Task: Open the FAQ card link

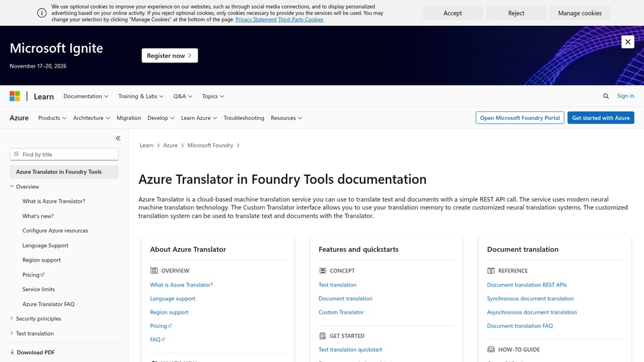Action: tap(158, 339)
